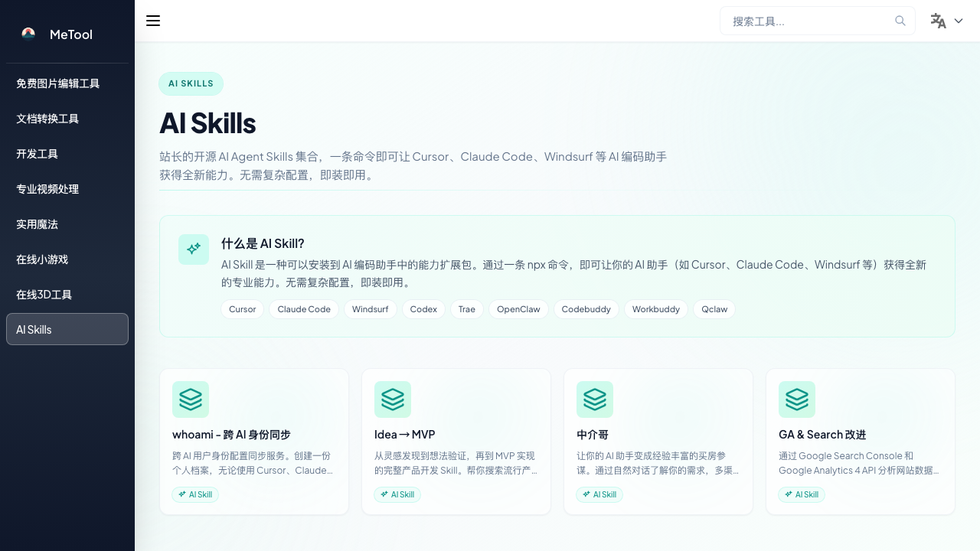Open 开发工具 in the sidebar
980x551 pixels.
coord(37,154)
